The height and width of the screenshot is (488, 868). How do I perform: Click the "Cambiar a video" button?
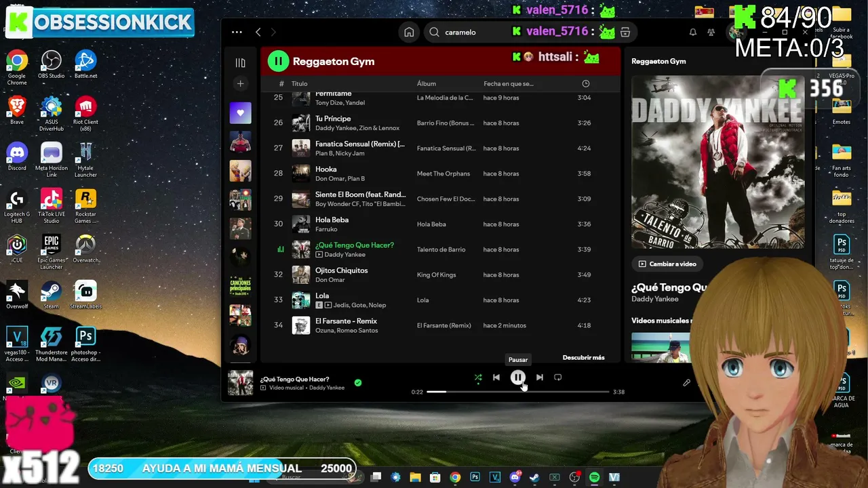point(667,264)
